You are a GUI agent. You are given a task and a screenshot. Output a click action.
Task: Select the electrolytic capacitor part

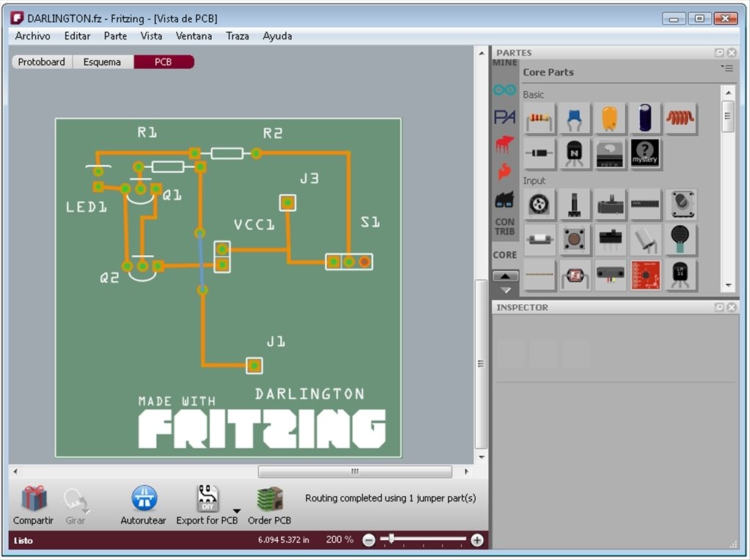pos(644,118)
